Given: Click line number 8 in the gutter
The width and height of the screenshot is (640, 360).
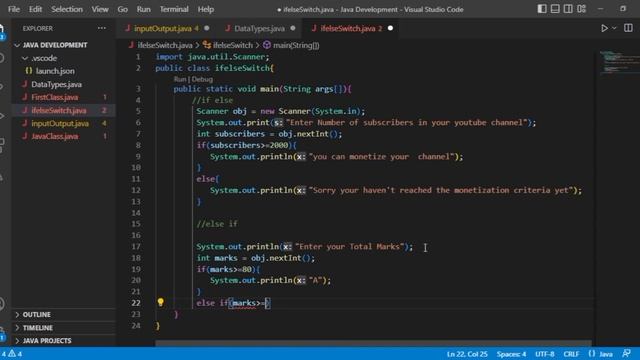Looking at the screenshot, I should click(138, 145).
